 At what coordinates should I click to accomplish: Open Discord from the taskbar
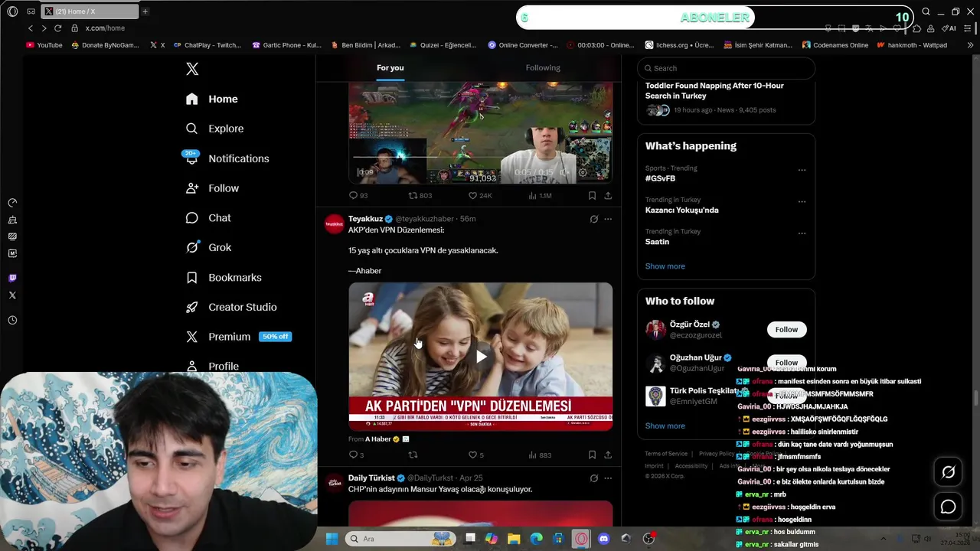tap(604, 539)
